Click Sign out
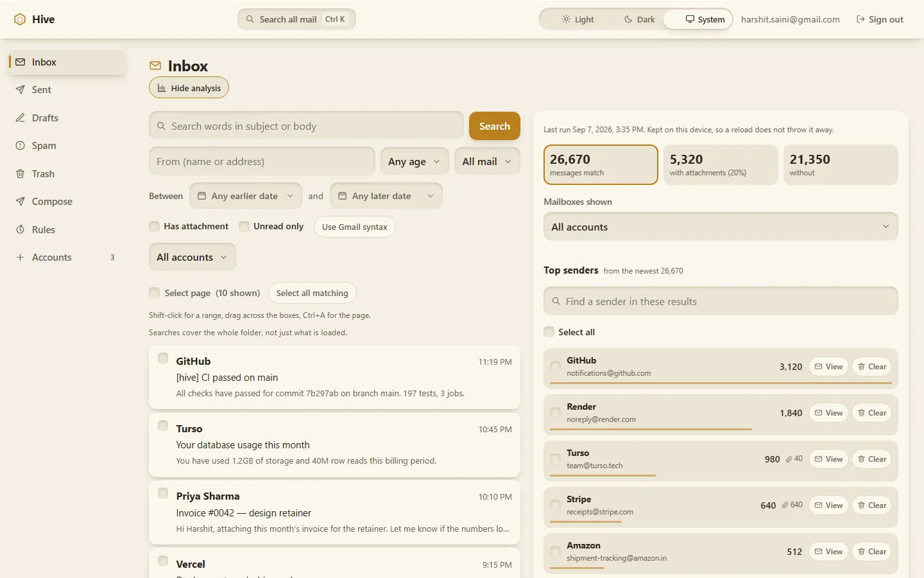This screenshot has height=578, width=924. point(880,19)
